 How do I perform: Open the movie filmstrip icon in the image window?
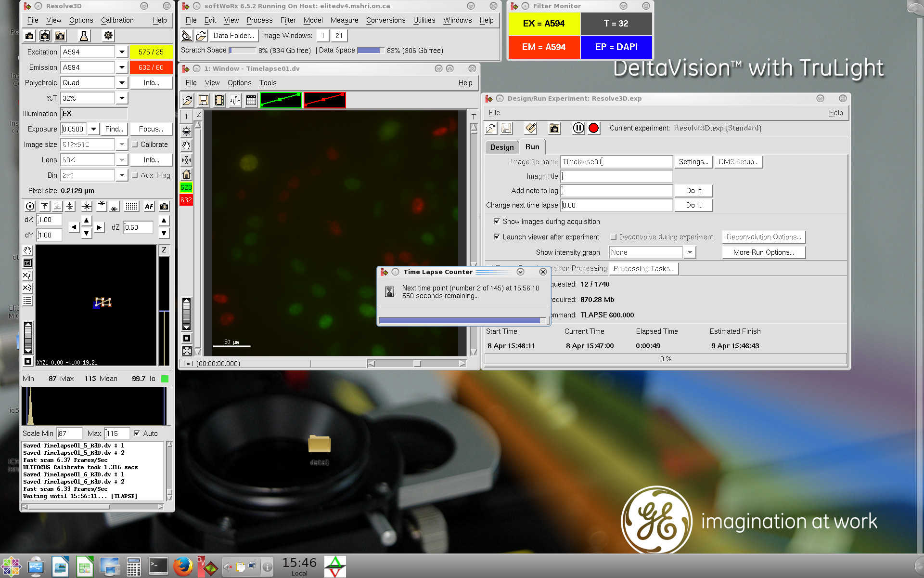click(x=219, y=100)
